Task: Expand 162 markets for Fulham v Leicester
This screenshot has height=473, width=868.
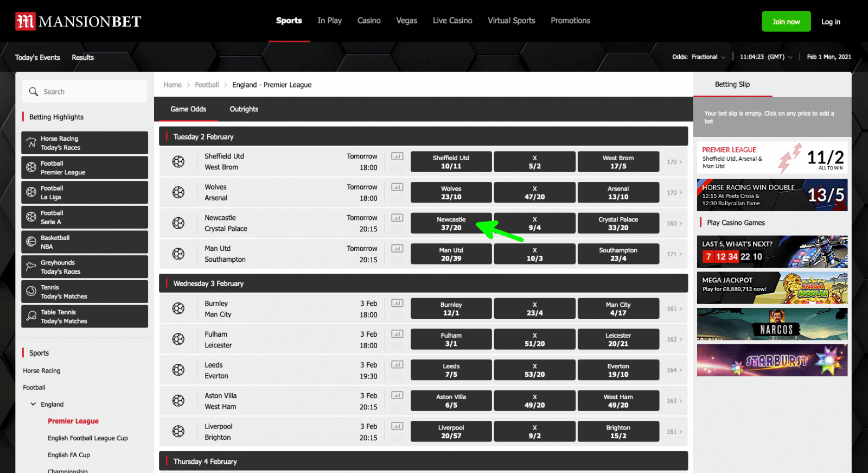Action: (674, 339)
